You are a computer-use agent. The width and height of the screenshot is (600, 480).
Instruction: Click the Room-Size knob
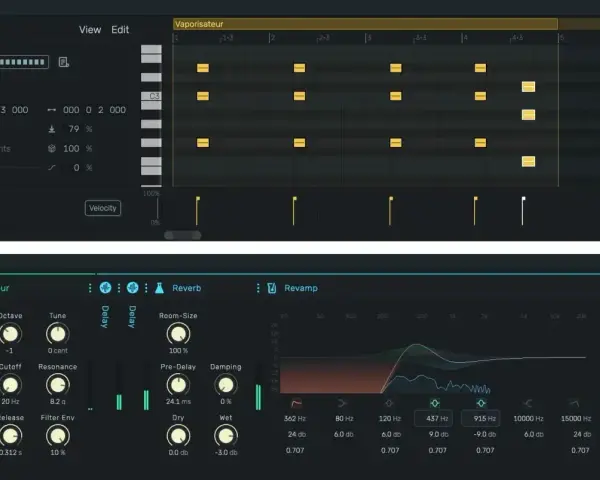pyautogui.click(x=178, y=334)
